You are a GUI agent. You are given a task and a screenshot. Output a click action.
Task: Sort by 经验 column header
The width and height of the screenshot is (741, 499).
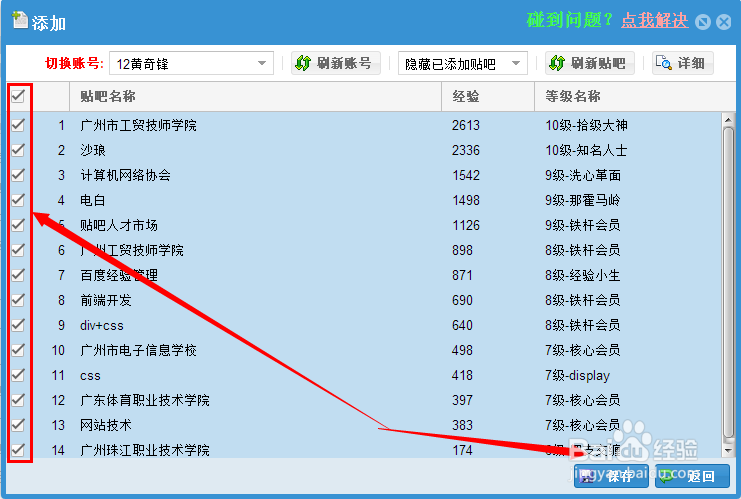[x=488, y=96]
